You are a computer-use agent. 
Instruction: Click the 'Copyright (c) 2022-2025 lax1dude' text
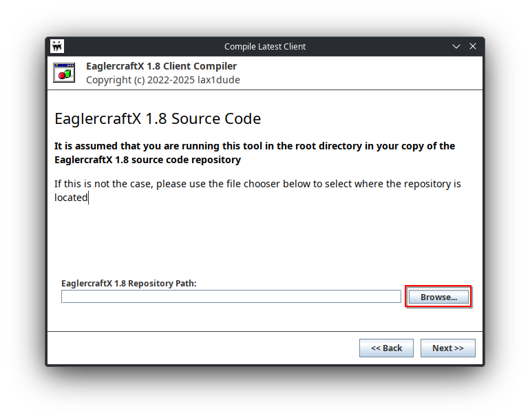click(x=163, y=80)
